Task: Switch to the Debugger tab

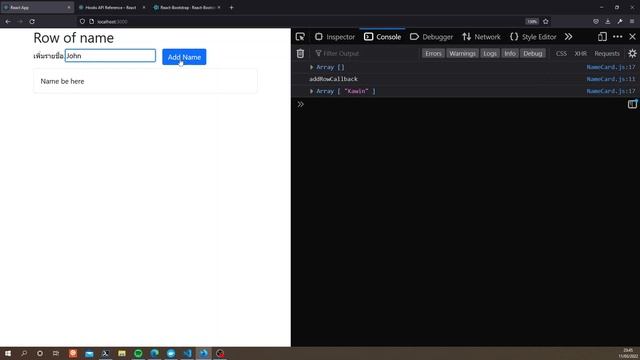Action: pyautogui.click(x=431, y=37)
